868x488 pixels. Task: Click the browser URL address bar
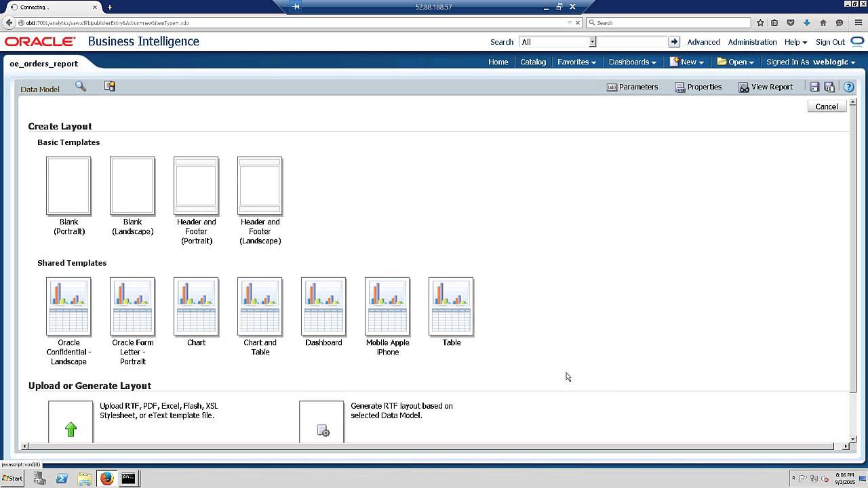click(x=292, y=22)
